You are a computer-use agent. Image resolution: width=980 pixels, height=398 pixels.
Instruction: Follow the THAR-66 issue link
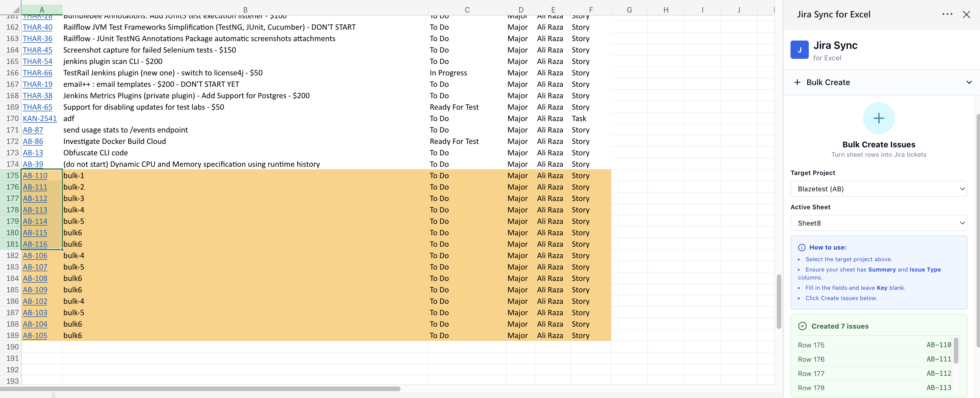37,73
